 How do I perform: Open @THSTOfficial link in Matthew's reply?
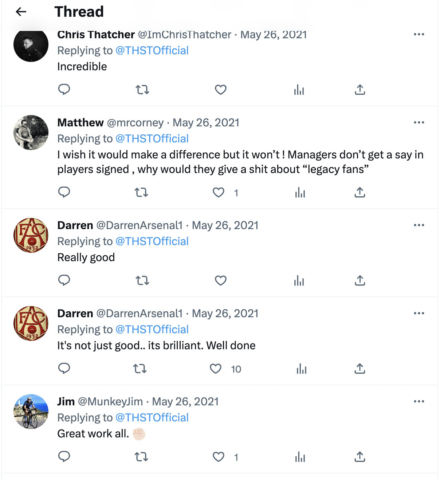coord(152,139)
